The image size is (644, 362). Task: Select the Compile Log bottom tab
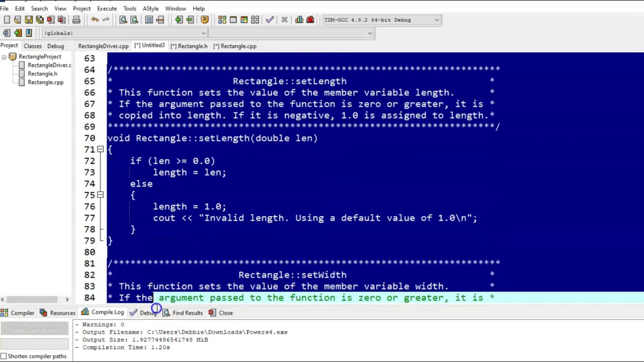click(x=103, y=312)
